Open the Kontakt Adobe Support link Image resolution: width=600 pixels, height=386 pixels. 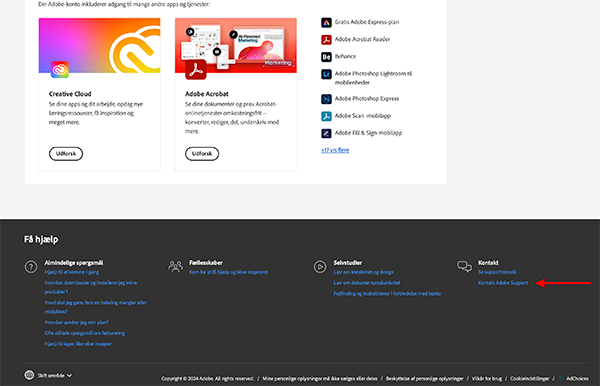(x=503, y=283)
